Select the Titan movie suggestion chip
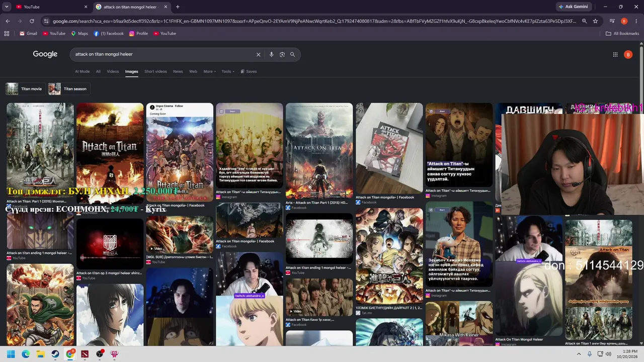Viewport: 644px width, 362px height. (25, 89)
